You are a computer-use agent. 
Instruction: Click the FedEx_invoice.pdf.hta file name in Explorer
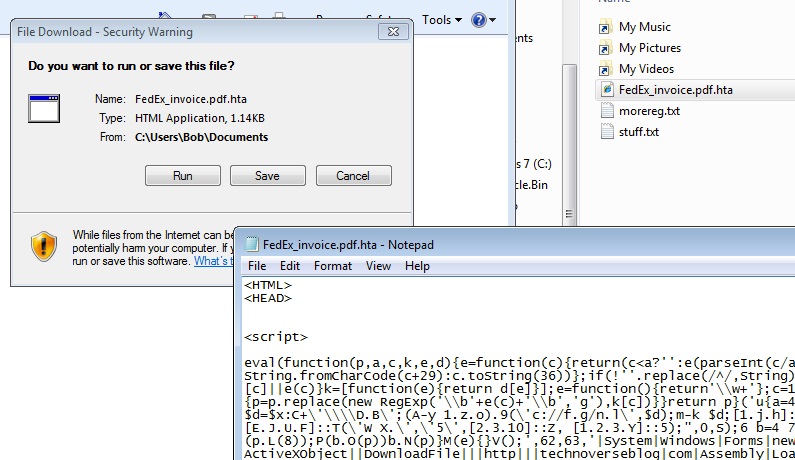(675, 90)
